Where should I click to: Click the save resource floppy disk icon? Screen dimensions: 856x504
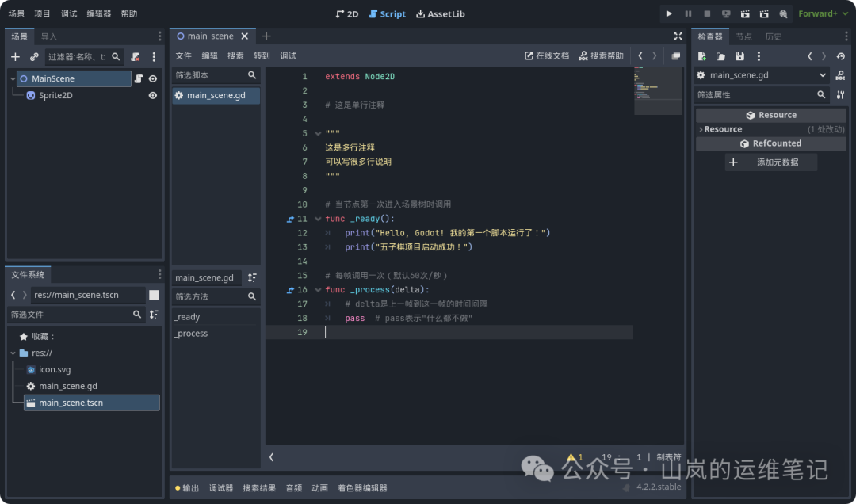(x=739, y=56)
